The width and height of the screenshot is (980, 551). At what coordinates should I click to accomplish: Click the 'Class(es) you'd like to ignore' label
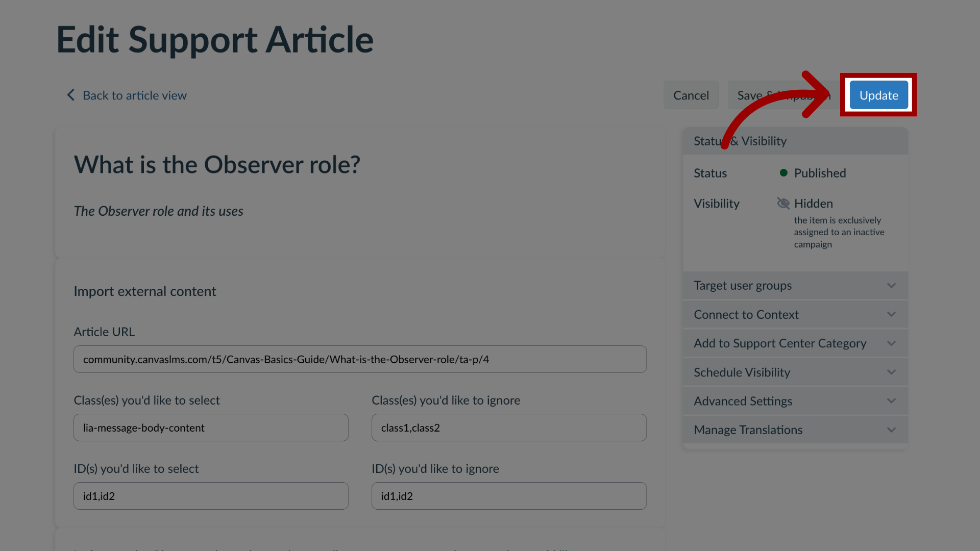(x=446, y=400)
